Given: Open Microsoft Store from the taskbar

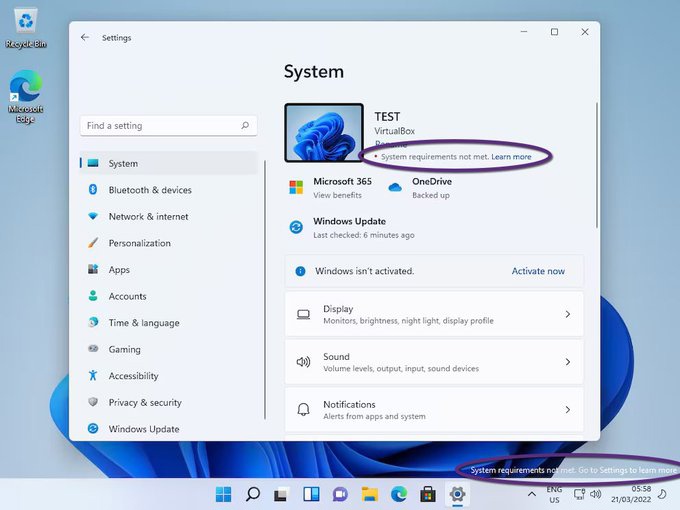Looking at the screenshot, I should point(428,494).
